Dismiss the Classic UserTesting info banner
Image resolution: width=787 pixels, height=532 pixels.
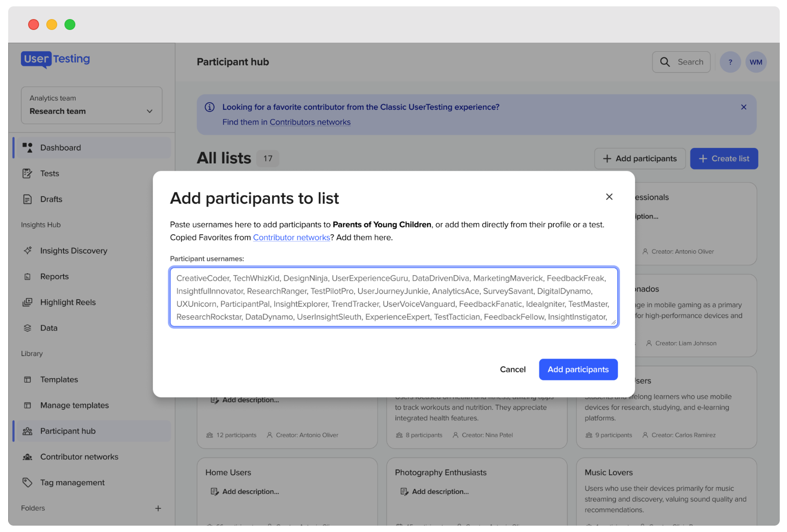pyautogui.click(x=744, y=107)
